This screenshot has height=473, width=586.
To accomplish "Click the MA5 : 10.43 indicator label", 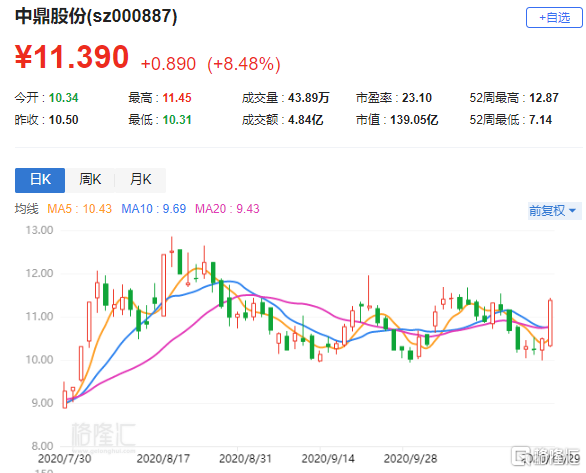I will click(x=80, y=208).
